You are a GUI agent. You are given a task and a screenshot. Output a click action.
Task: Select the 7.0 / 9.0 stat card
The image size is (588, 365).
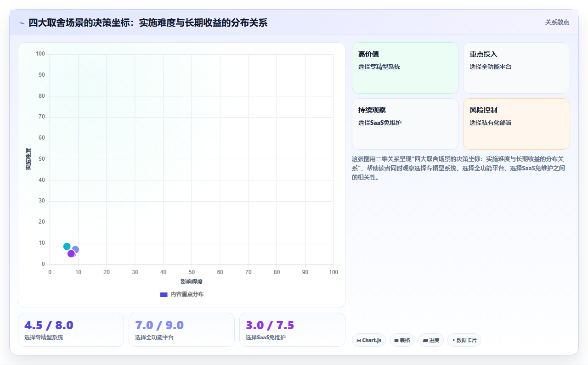181,330
